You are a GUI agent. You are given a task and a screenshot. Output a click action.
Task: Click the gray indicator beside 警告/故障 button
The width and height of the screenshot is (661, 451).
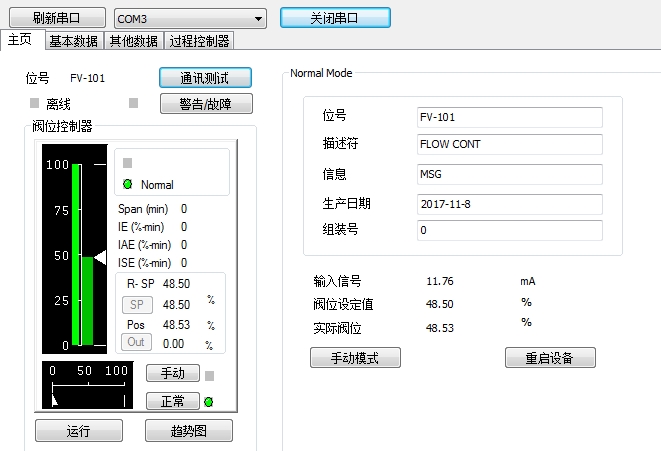click(x=134, y=103)
